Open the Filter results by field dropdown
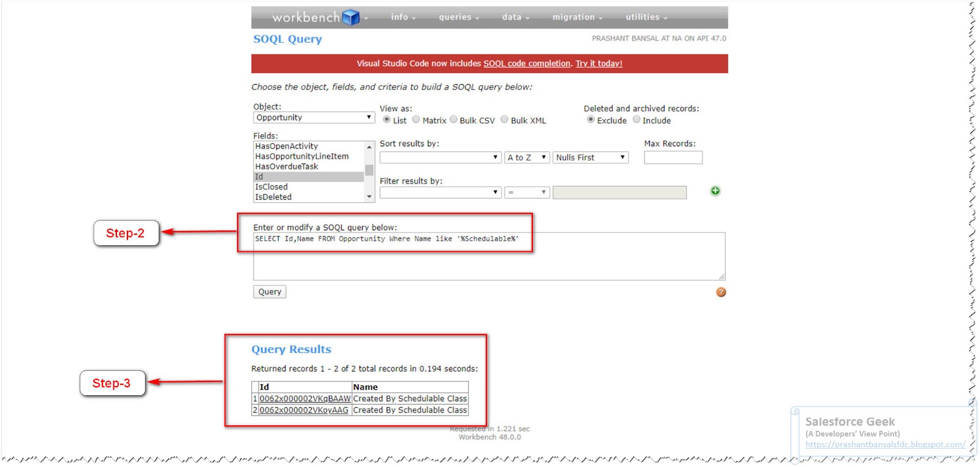This screenshot has width=980, height=467. 440,192
